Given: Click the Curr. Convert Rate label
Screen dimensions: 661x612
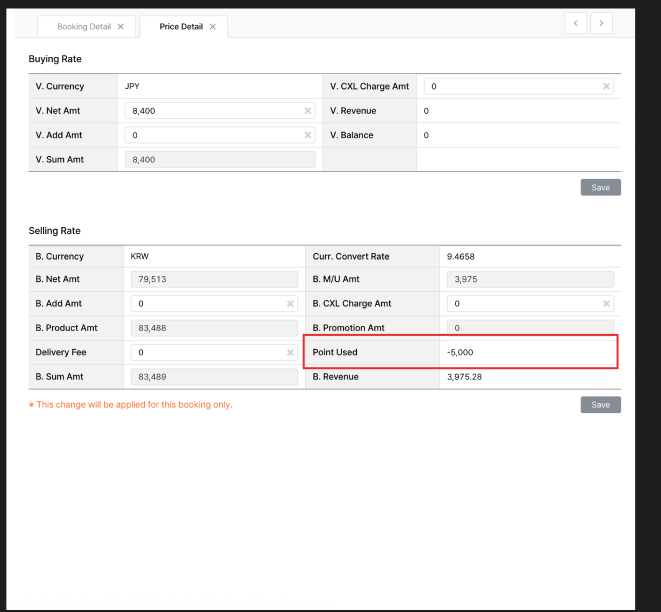Looking at the screenshot, I should 351,257.
